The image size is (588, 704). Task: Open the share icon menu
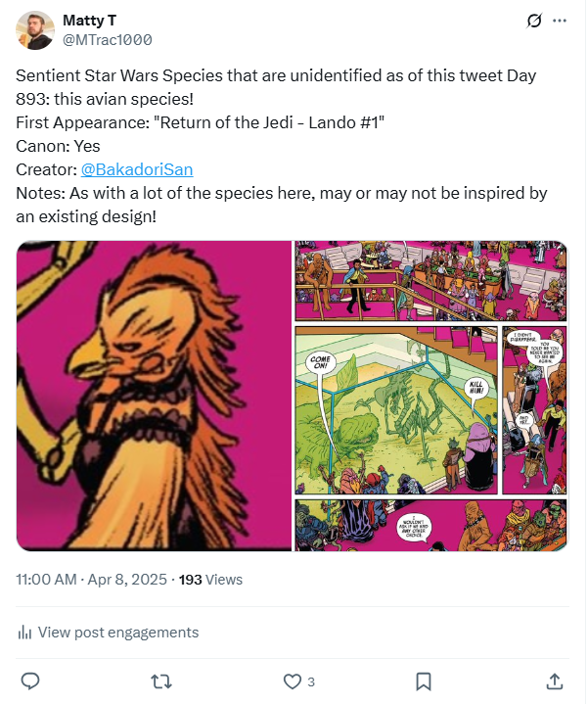point(554,681)
